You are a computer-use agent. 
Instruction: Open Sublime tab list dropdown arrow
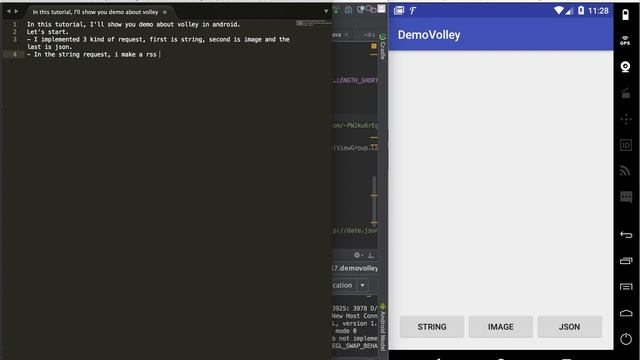tap(326, 11)
